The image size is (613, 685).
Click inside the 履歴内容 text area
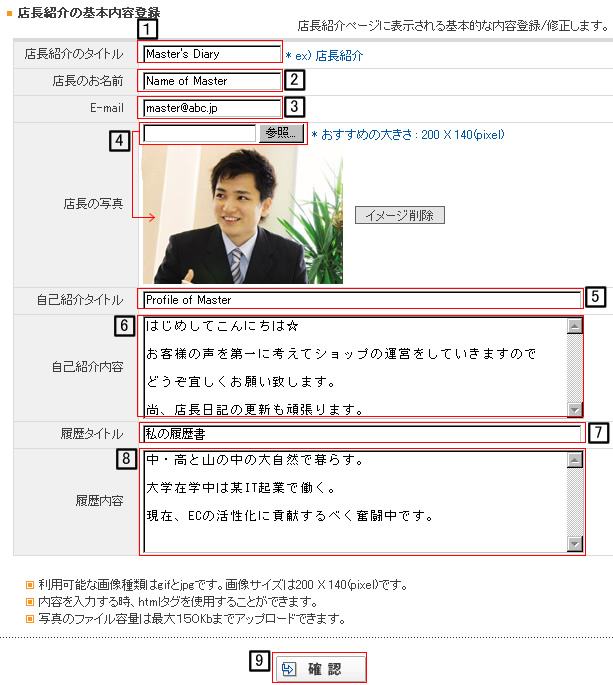355,502
